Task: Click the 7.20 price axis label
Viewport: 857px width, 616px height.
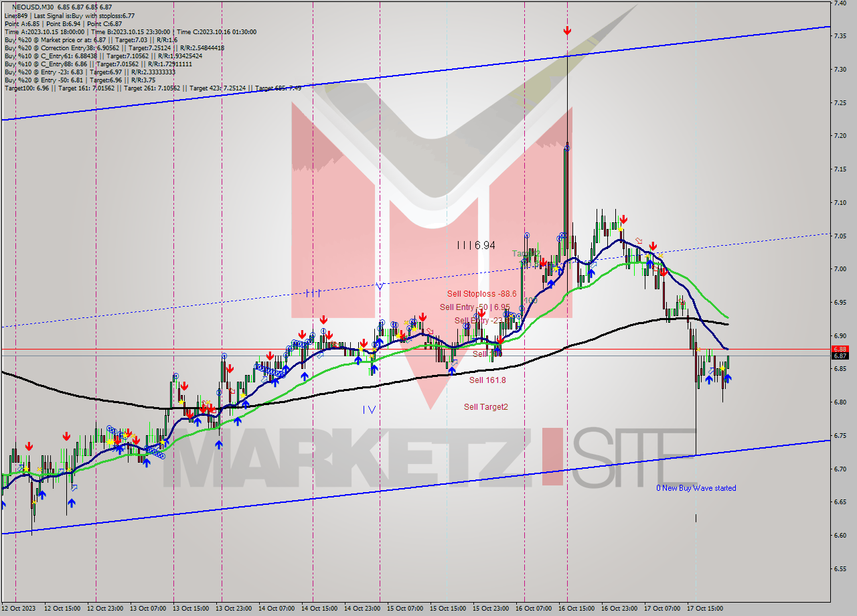Action: tap(840, 136)
